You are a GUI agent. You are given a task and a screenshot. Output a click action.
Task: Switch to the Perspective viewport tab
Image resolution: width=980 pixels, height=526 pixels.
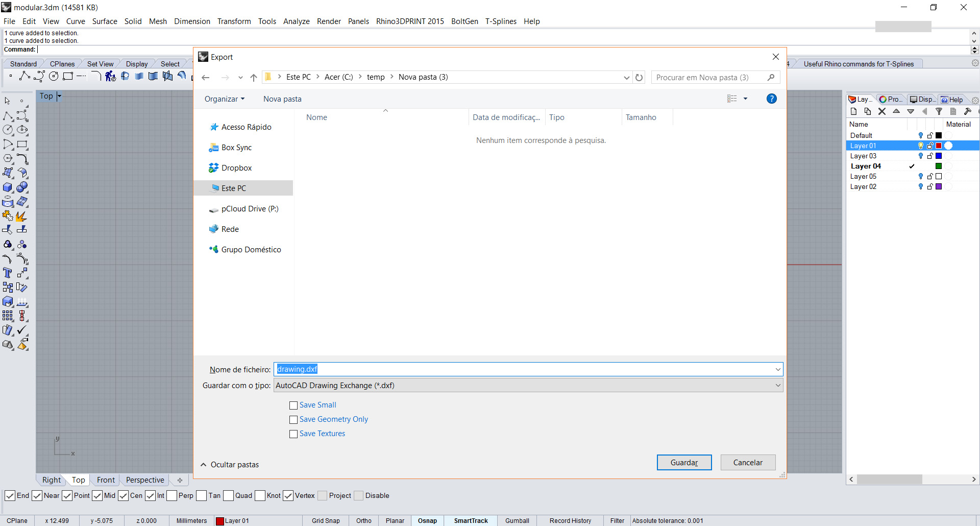145,480
